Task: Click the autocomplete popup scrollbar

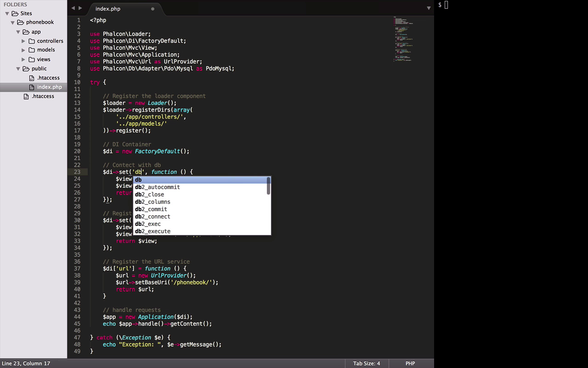Action: 269,186
